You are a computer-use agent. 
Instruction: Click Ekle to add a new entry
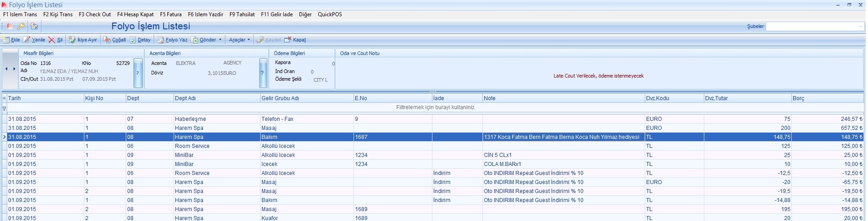11,40
